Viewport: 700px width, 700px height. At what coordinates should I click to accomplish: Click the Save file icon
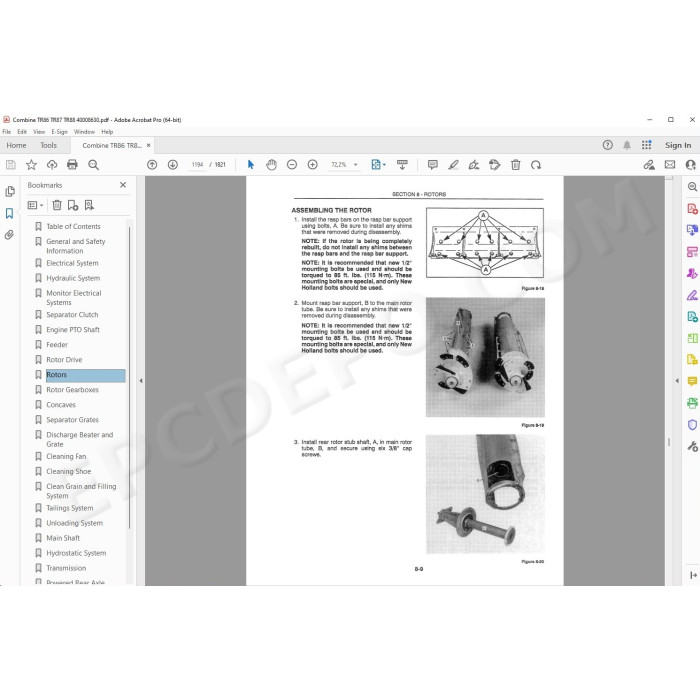click(x=11, y=165)
